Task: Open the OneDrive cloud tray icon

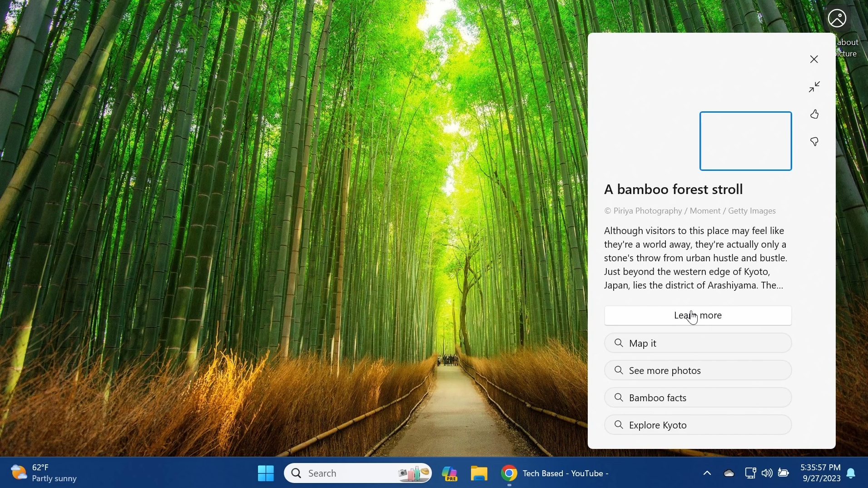Action: click(x=729, y=473)
